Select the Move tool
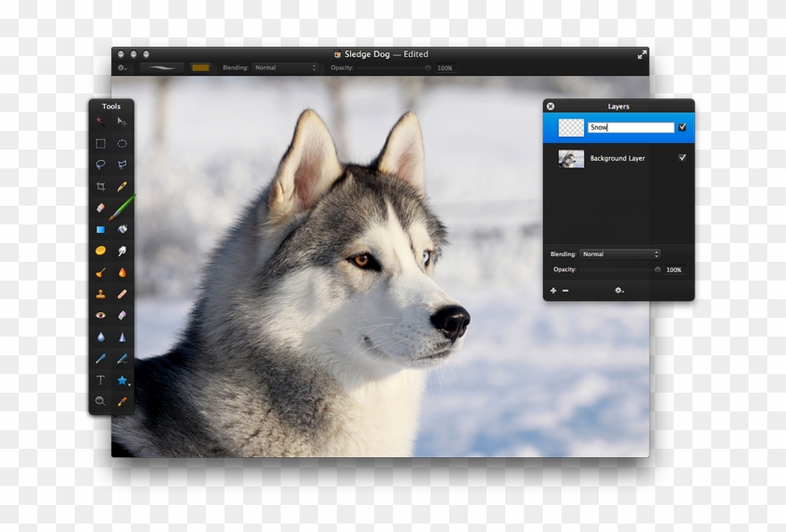Viewport: 786px width, 532px height. pos(122,122)
